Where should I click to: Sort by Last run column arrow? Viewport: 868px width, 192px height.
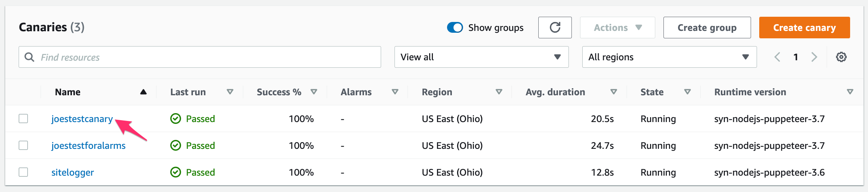click(230, 92)
